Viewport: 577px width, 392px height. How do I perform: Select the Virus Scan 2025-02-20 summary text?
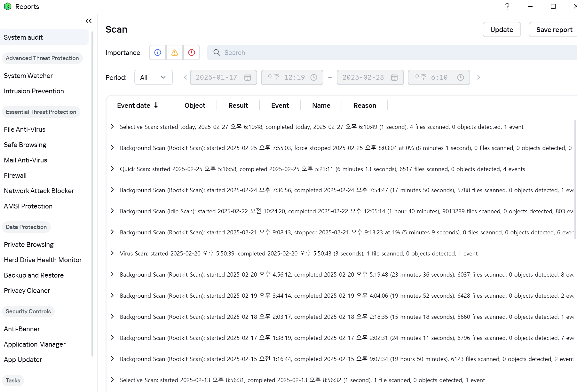(299, 253)
